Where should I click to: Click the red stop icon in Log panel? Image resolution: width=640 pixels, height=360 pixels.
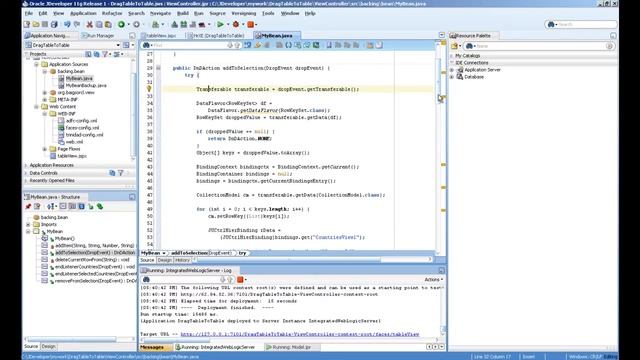[240, 280]
